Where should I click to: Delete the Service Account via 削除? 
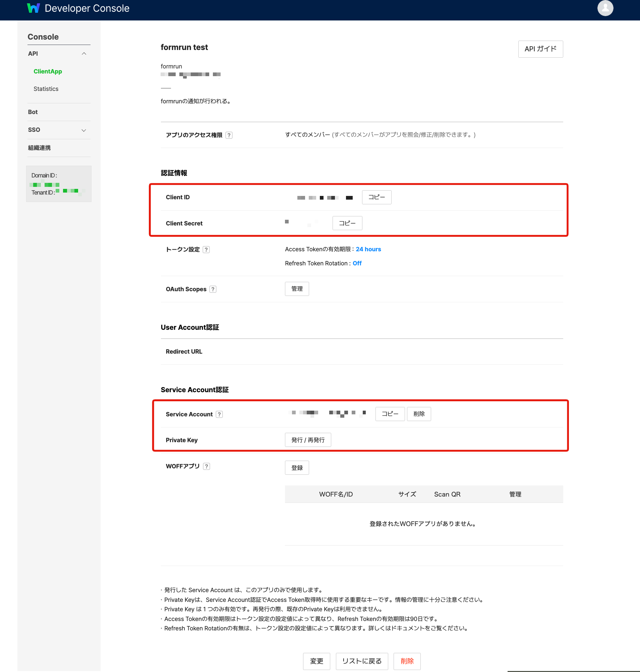pyautogui.click(x=419, y=414)
